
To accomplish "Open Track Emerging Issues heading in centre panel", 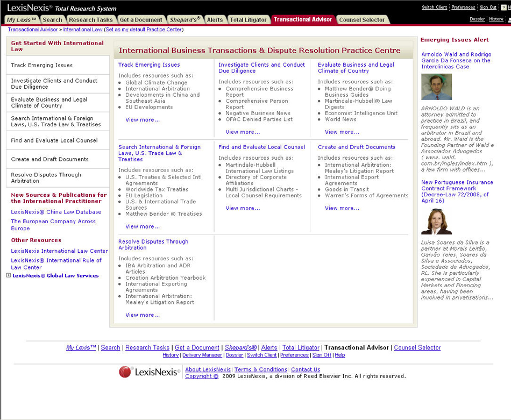I will [149, 65].
